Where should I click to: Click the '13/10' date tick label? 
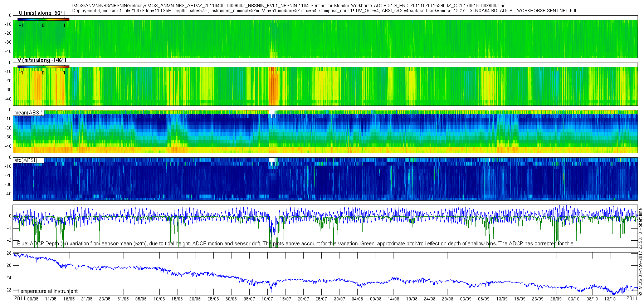pyautogui.click(x=610, y=299)
